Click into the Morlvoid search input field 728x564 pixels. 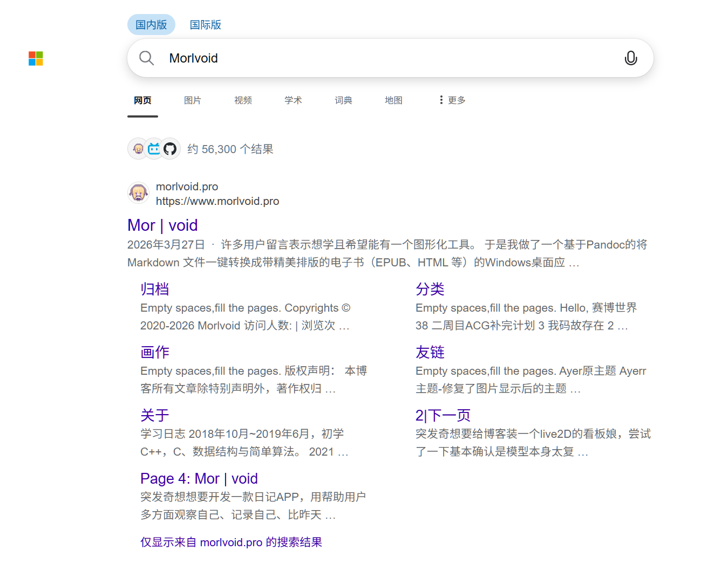coord(378,58)
